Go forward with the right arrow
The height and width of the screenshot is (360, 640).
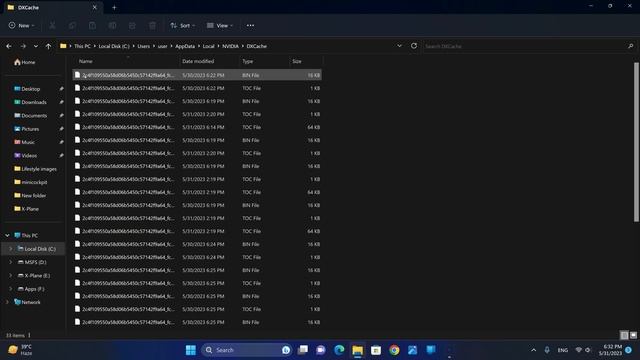[x=23, y=46]
